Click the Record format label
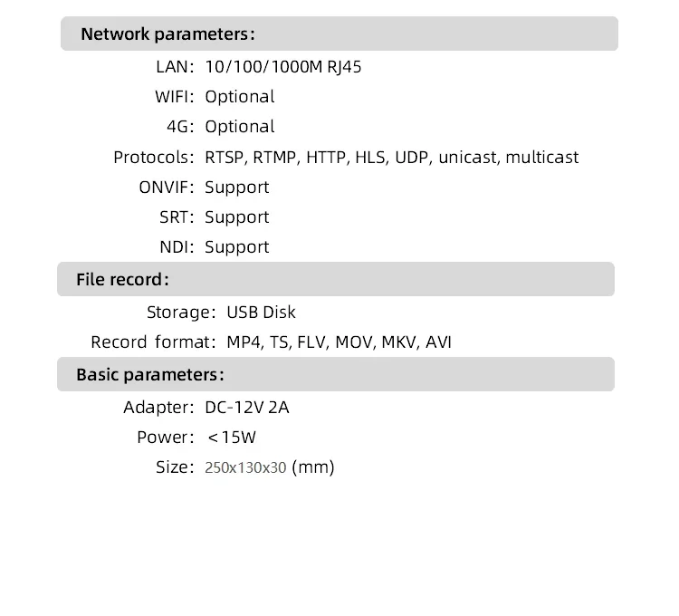 pos(153,342)
